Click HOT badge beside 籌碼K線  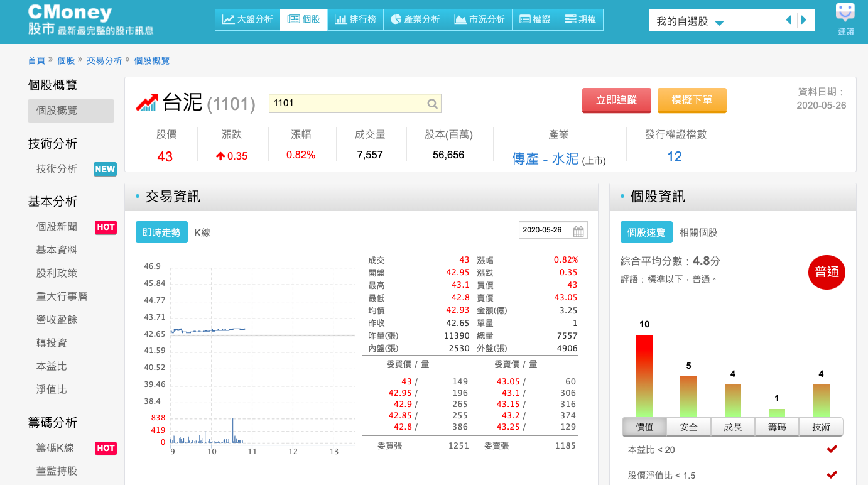tap(106, 448)
